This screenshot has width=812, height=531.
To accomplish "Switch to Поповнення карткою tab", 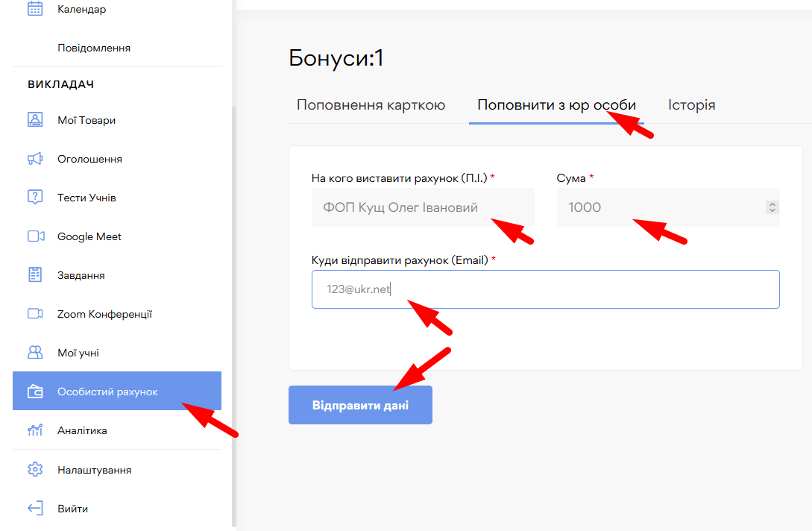I will pyautogui.click(x=371, y=105).
